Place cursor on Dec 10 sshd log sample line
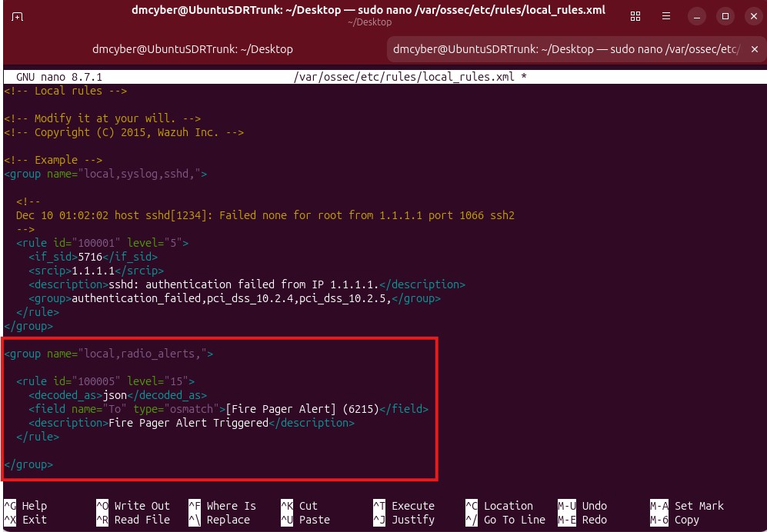This screenshot has height=532, width=767. coord(265,215)
